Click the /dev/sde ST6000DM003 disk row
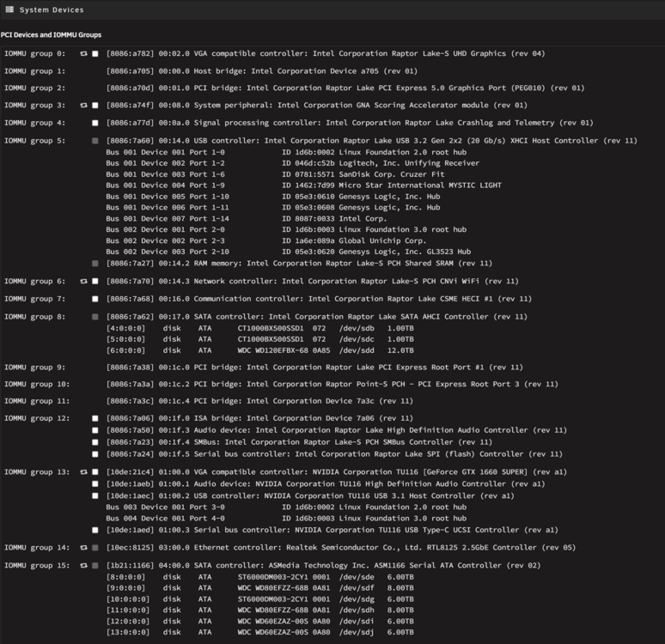 pyautogui.click(x=260, y=577)
